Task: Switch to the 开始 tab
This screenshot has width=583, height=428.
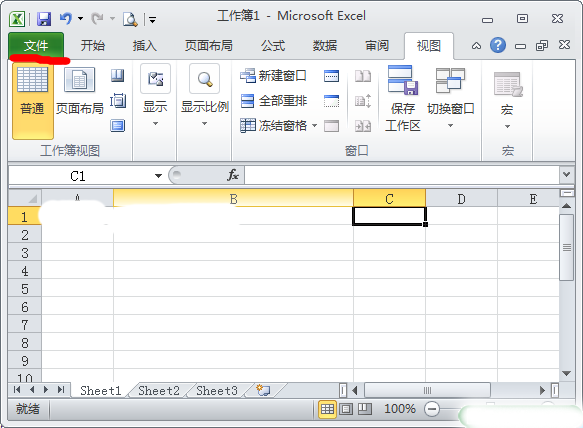Action: tap(93, 46)
